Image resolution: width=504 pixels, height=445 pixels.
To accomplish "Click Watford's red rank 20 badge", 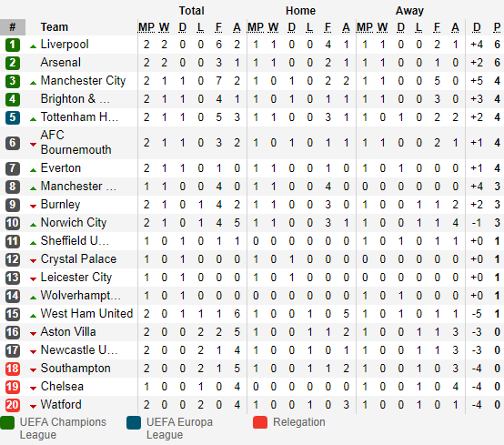I will 13,405.
